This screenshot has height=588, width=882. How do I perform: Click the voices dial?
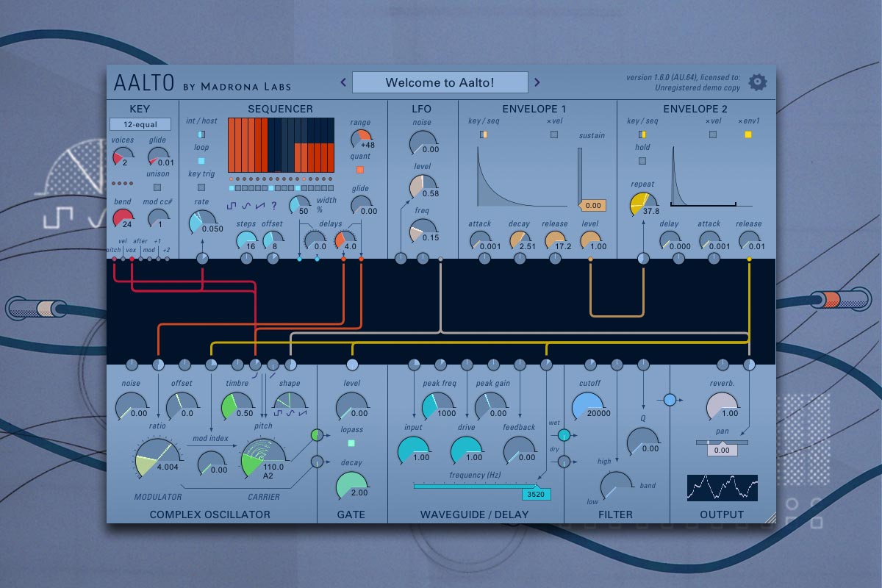[122, 158]
